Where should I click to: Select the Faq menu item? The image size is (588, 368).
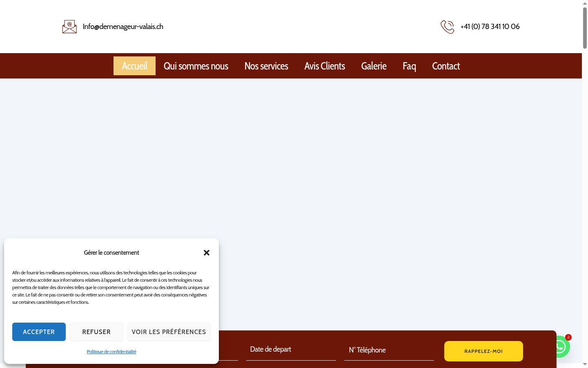409,66
